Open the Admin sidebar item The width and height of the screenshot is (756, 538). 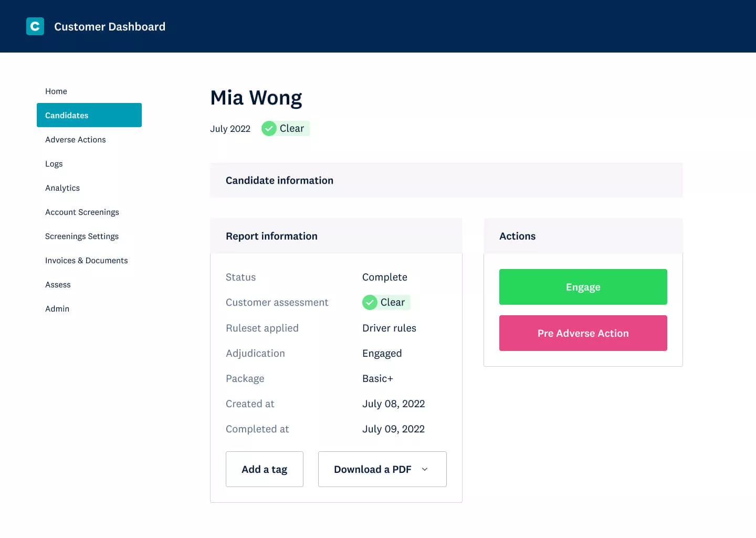point(57,308)
